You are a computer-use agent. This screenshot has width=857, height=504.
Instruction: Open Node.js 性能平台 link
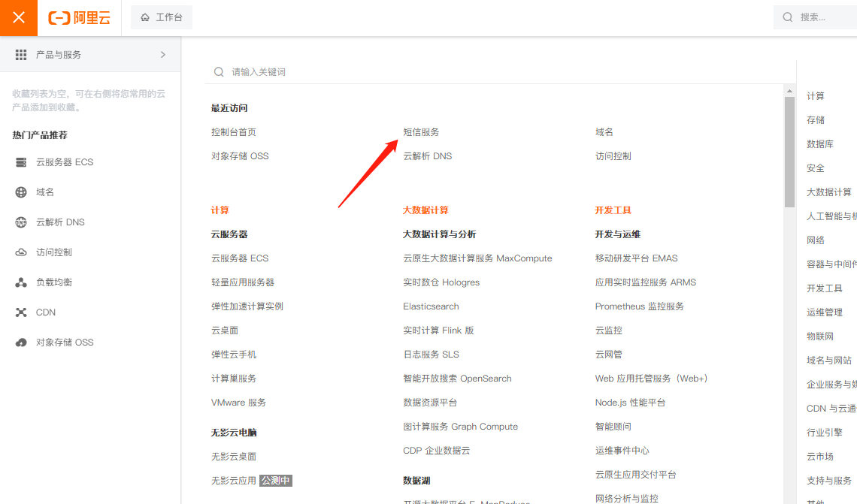630,403
